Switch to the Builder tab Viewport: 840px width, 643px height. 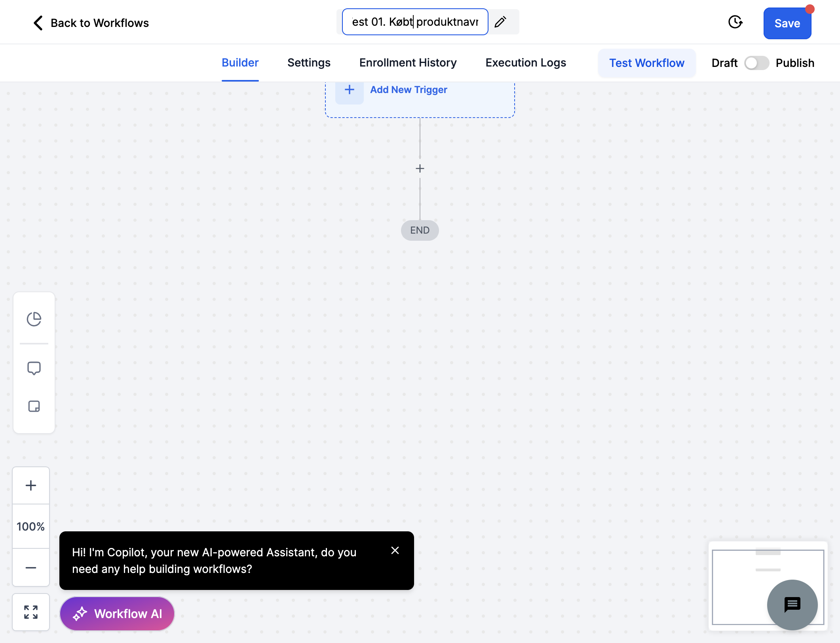(240, 63)
